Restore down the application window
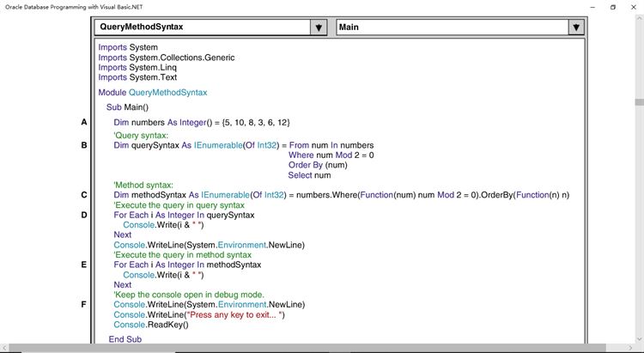 (613, 7)
